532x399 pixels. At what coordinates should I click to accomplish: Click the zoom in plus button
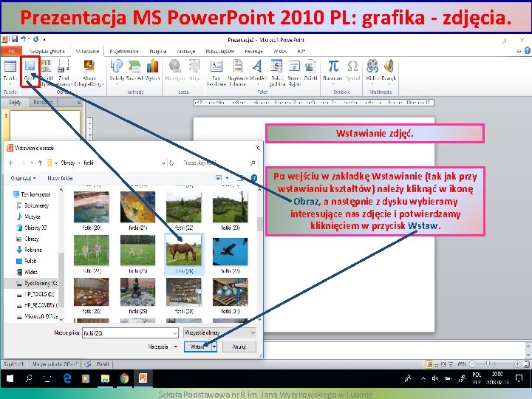pyautogui.click(x=517, y=364)
